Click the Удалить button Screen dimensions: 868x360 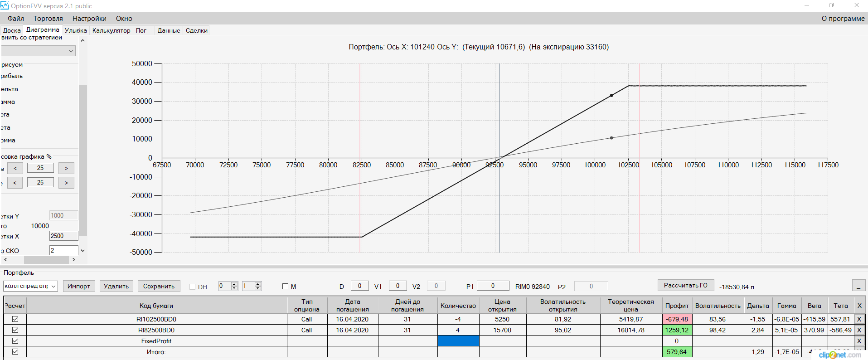(x=116, y=286)
